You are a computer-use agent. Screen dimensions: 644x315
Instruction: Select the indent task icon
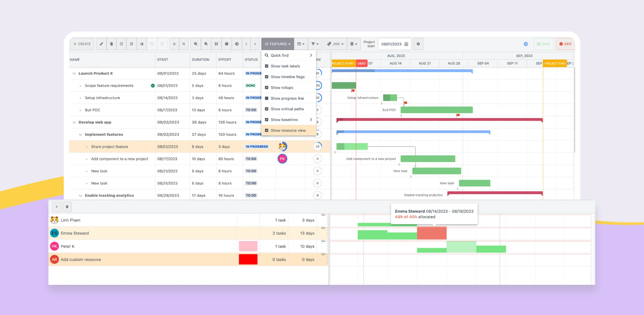(x=121, y=44)
